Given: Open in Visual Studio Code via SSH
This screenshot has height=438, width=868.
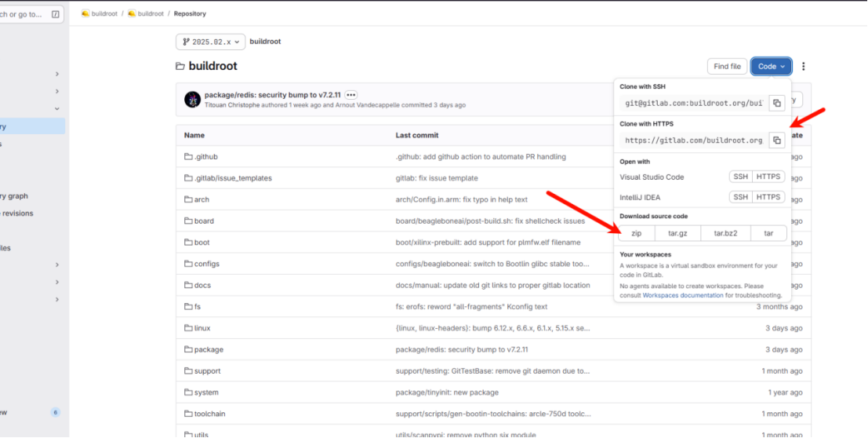Looking at the screenshot, I should click(741, 177).
